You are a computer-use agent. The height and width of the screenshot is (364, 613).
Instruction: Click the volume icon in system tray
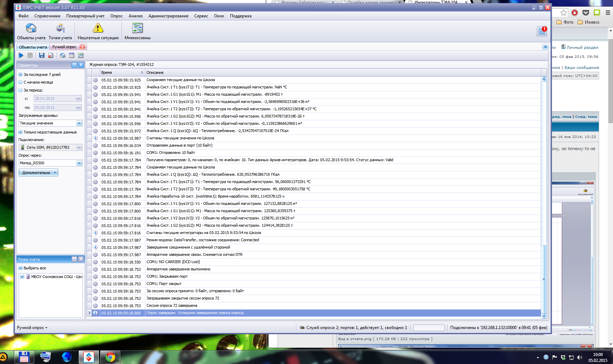(579, 357)
